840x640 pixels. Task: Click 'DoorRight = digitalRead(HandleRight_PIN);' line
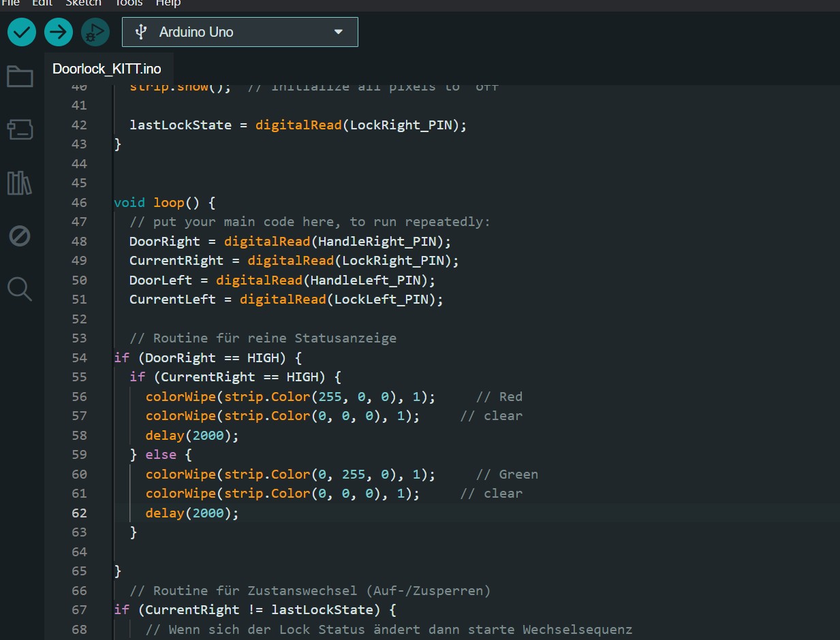291,242
